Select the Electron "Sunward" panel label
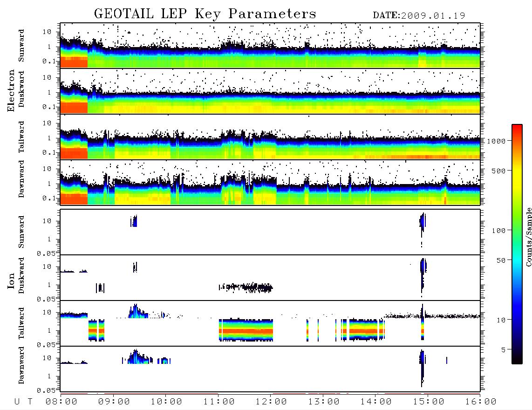 21,46
